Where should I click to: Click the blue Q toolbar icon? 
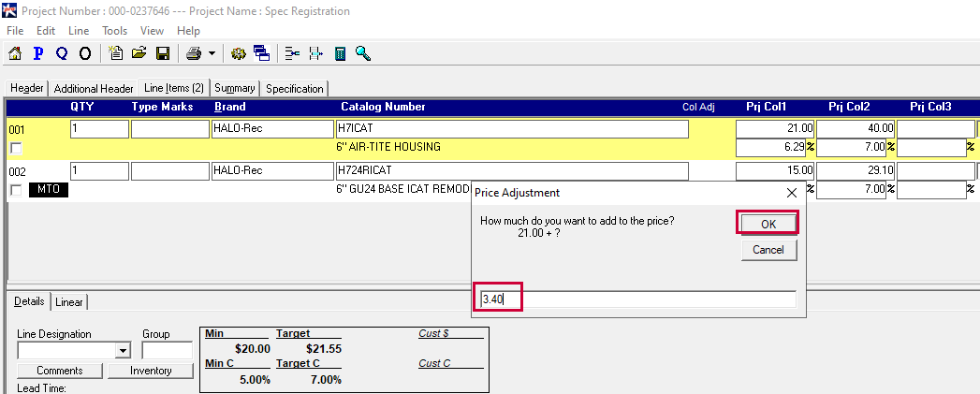tap(62, 53)
